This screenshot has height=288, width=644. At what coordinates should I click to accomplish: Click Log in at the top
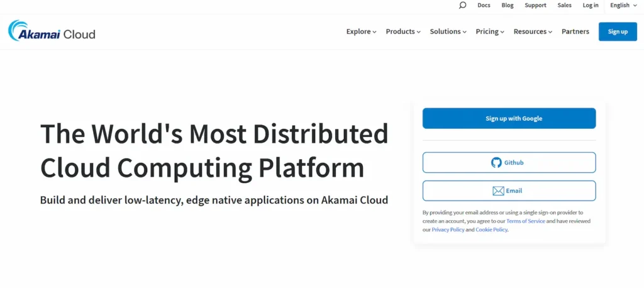click(591, 5)
